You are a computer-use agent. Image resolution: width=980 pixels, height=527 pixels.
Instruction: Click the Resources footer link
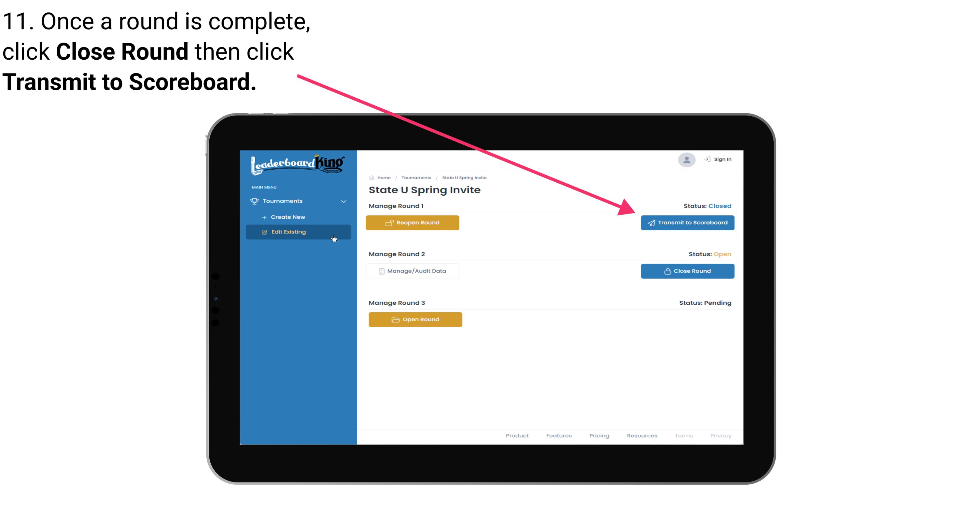point(642,436)
